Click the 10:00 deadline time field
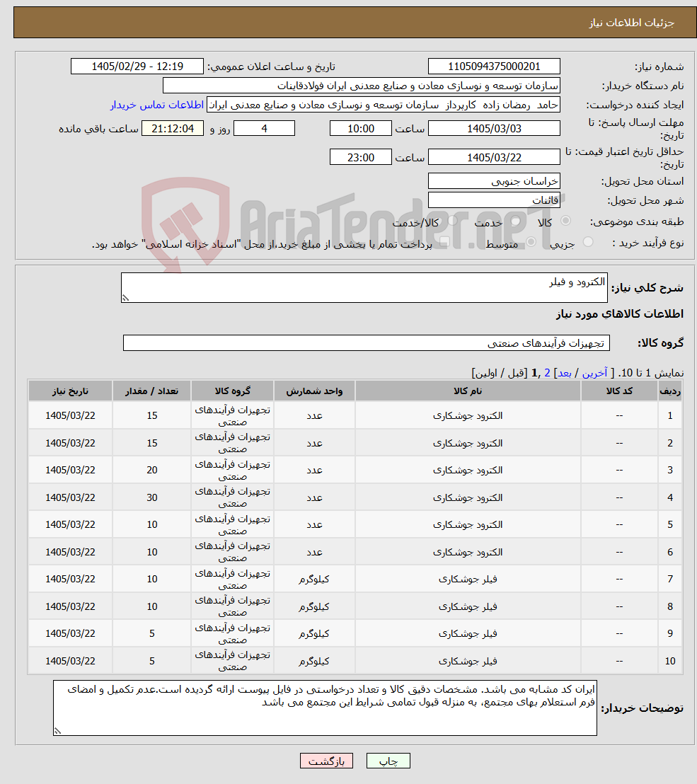Image resolution: width=697 pixels, height=784 pixels. click(360, 129)
